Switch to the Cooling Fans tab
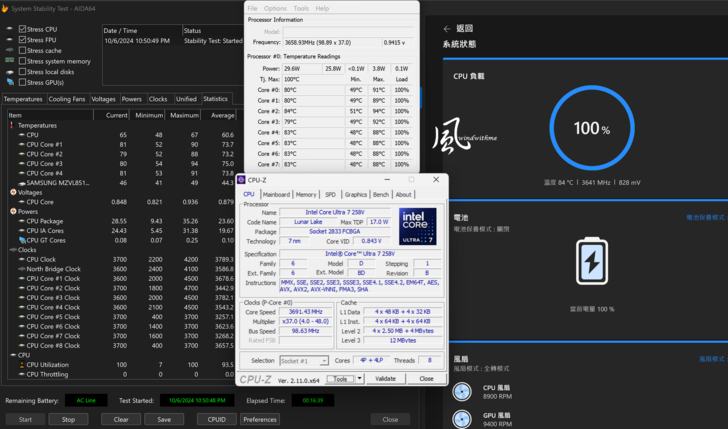 point(67,99)
